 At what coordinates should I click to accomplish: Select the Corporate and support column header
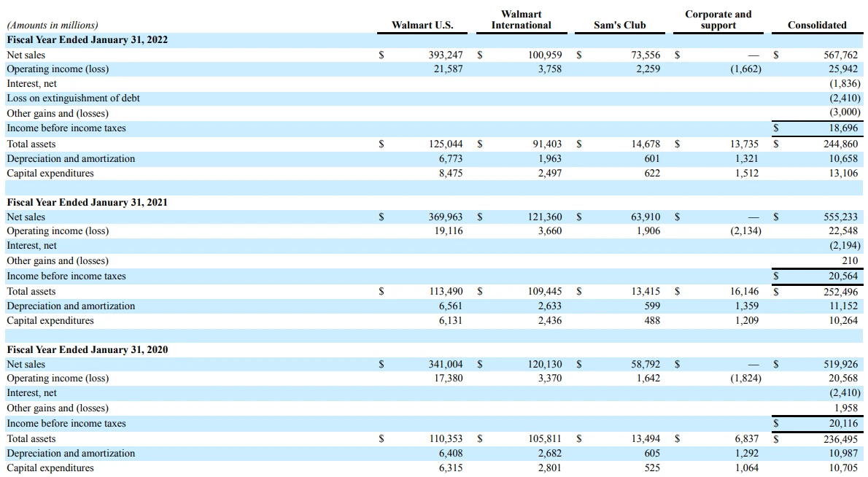[x=718, y=20]
